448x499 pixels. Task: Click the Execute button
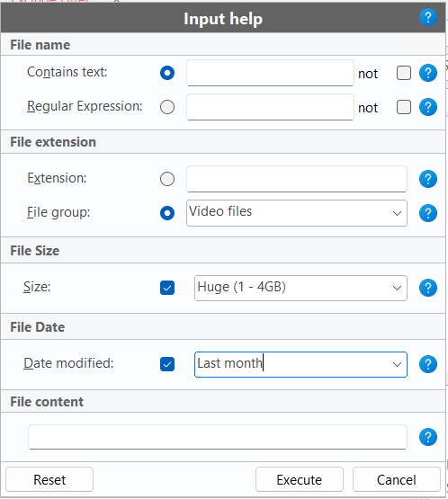point(300,479)
